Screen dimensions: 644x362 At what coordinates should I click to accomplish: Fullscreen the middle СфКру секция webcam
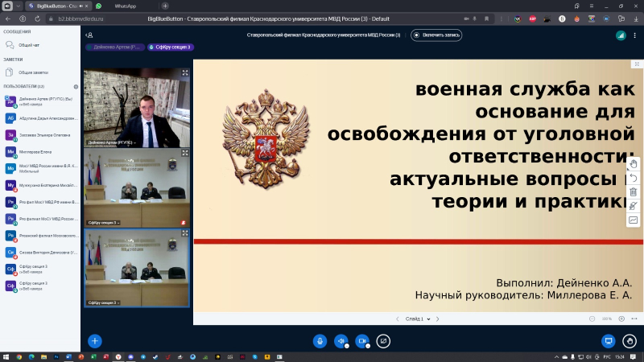pos(185,153)
